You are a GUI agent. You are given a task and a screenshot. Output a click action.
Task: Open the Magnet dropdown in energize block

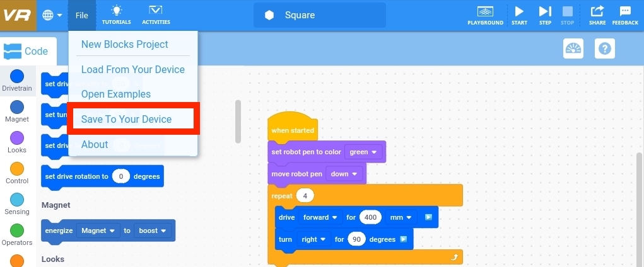coord(98,230)
